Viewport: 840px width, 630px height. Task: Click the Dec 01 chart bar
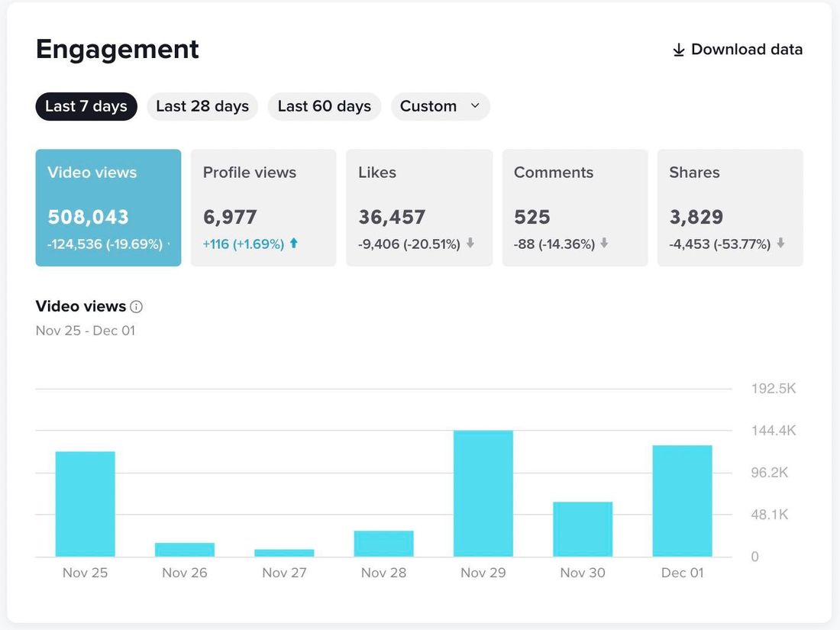683,501
